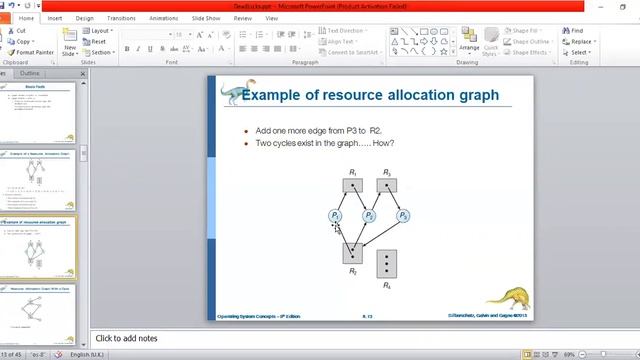Clear all formatting icon
This screenshot has height=360, width=640.
226,35
